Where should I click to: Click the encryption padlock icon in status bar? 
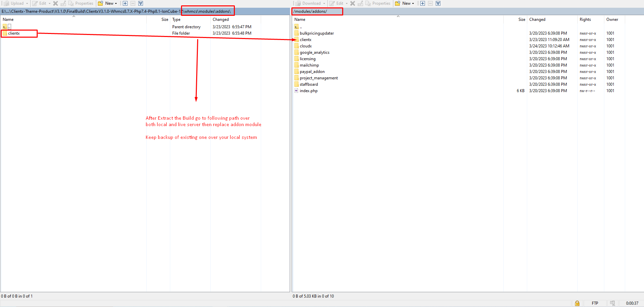pos(577,303)
